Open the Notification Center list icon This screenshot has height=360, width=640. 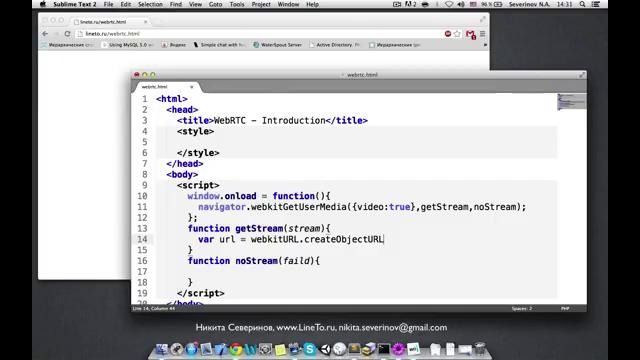pyautogui.click(x=596, y=4)
